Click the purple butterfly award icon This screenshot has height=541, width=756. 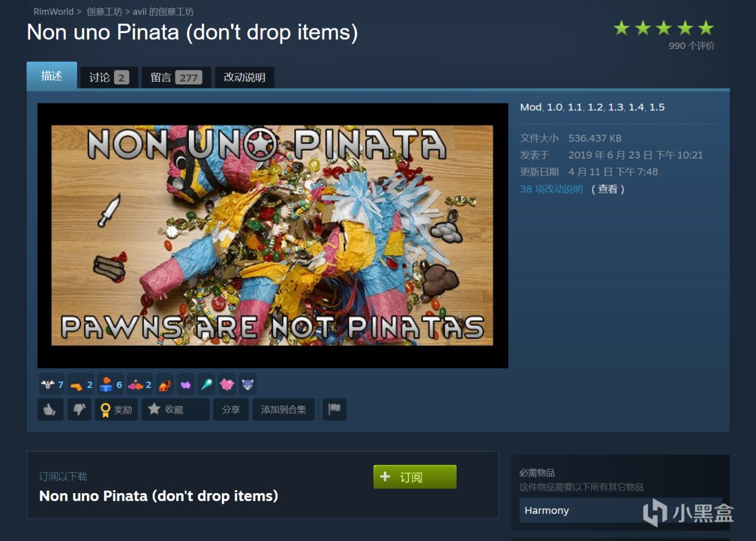tap(185, 384)
